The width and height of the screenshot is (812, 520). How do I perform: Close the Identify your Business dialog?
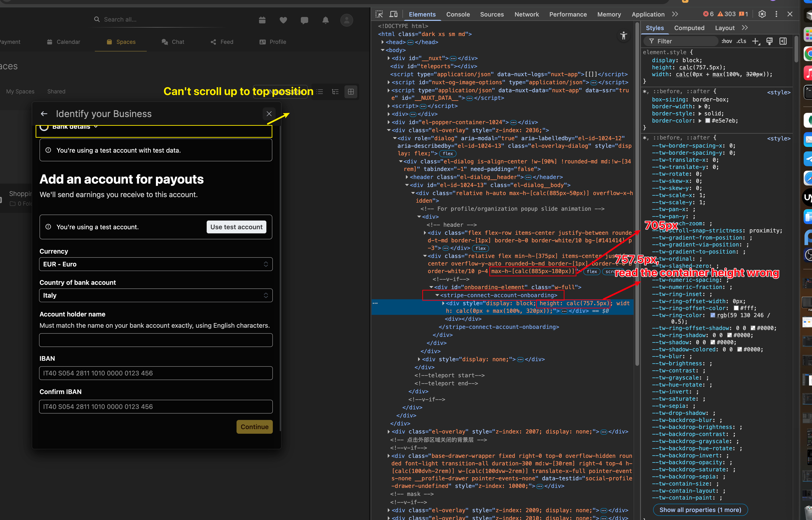pos(269,114)
